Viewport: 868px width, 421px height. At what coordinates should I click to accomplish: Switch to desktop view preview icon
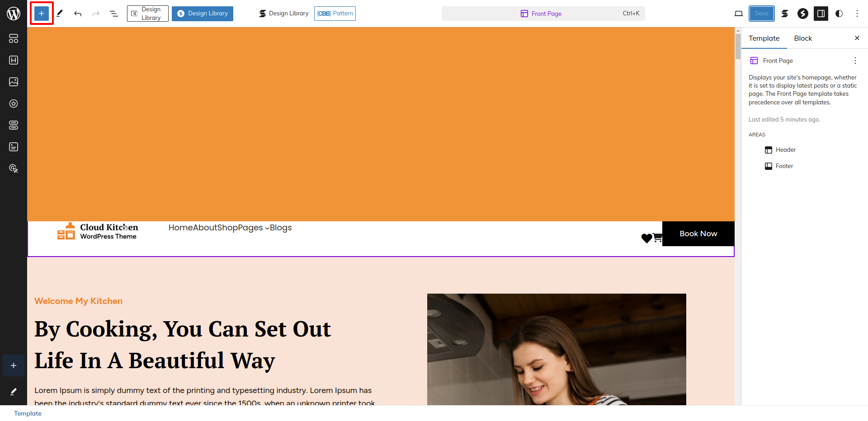click(739, 14)
